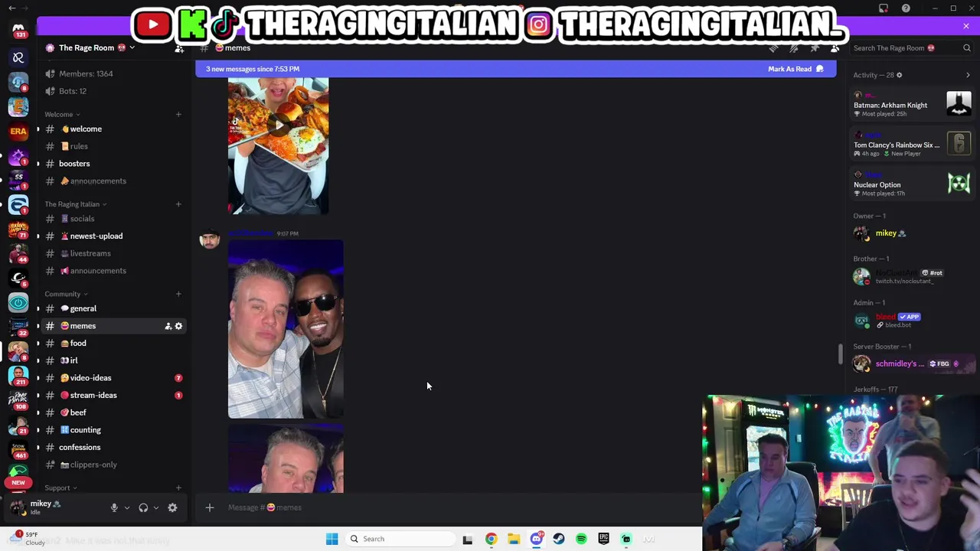Open Batman: Arkham Knight activity card

click(913, 105)
